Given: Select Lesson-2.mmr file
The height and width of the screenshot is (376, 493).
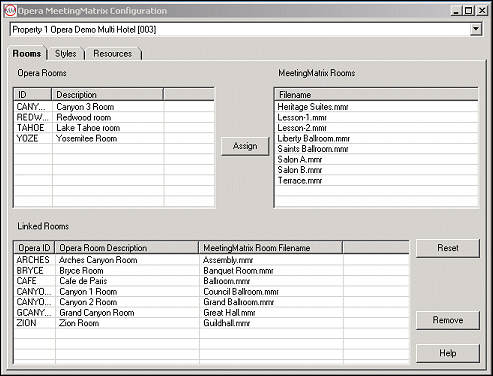Looking at the screenshot, I should coord(376,128).
